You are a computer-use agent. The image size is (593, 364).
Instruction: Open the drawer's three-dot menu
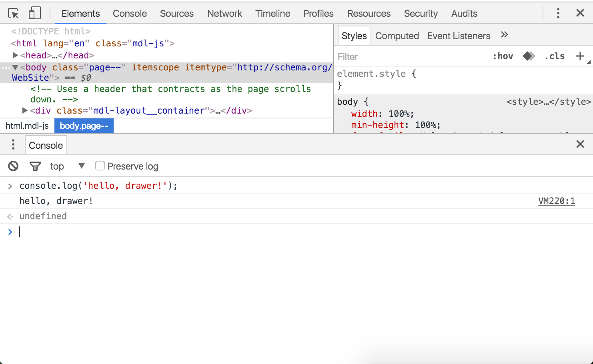click(x=13, y=145)
